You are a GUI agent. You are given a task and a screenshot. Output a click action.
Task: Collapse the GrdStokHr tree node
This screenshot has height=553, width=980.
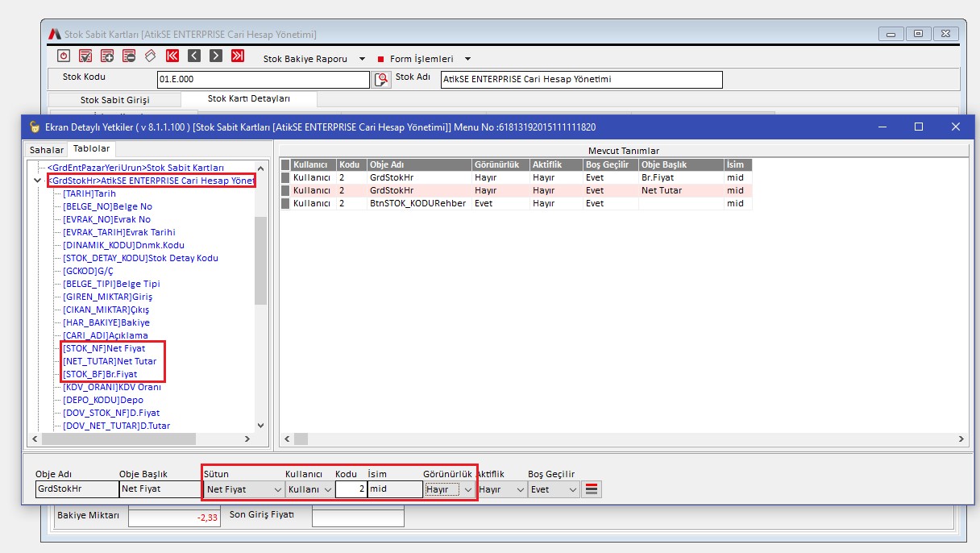click(38, 181)
